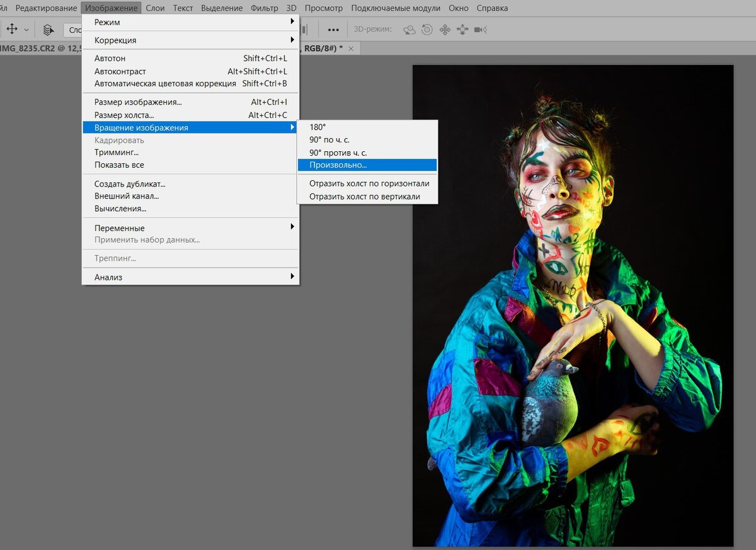Open the Слои menu
The height and width of the screenshot is (550, 756).
tap(155, 8)
